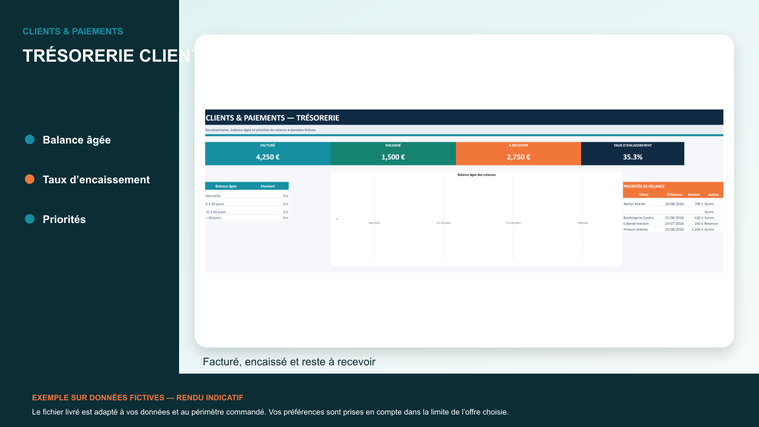Click the "Montant" column header
This screenshot has width=759, height=427.
coord(268,186)
